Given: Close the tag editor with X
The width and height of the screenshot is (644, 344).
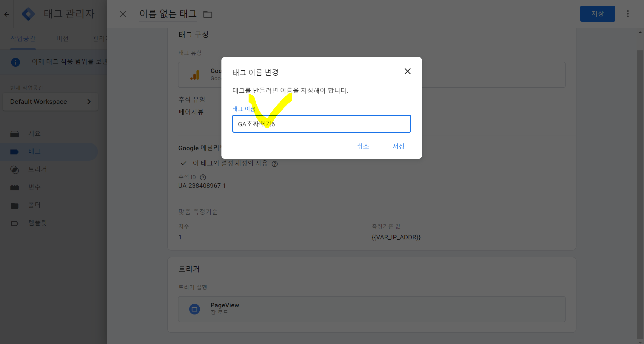Looking at the screenshot, I should pyautogui.click(x=123, y=14).
